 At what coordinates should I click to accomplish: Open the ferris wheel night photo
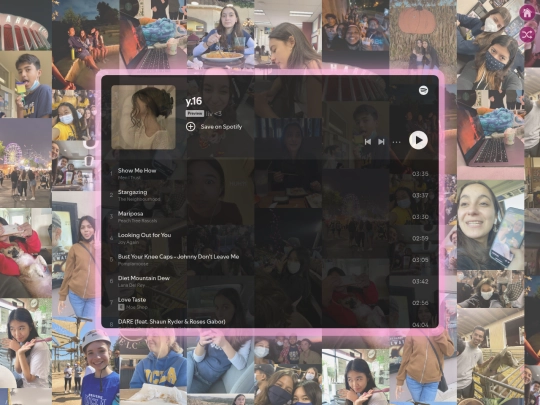pos(26,163)
